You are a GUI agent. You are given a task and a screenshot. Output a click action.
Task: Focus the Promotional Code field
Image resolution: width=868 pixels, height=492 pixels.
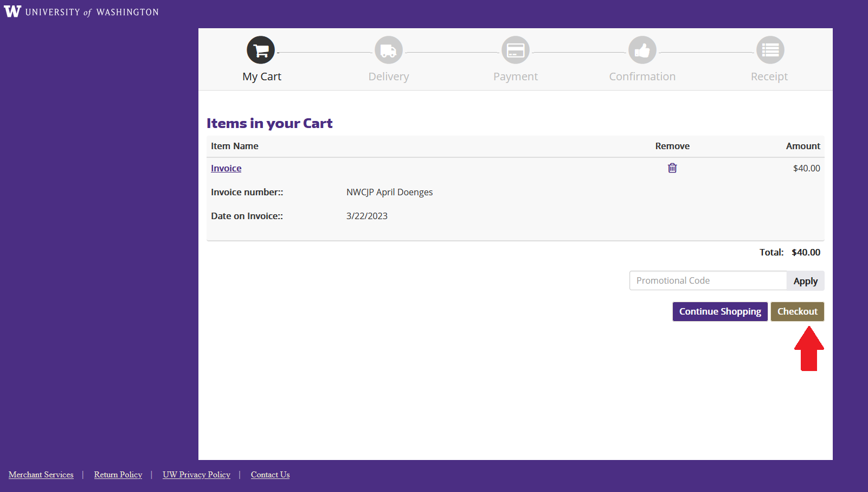coord(708,280)
